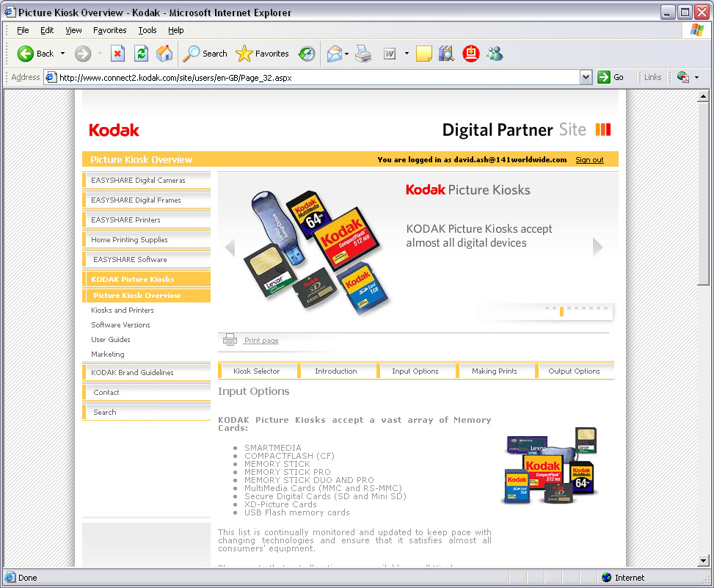Open the Search pane magnifier icon
This screenshot has width=714, height=588.
point(192,54)
